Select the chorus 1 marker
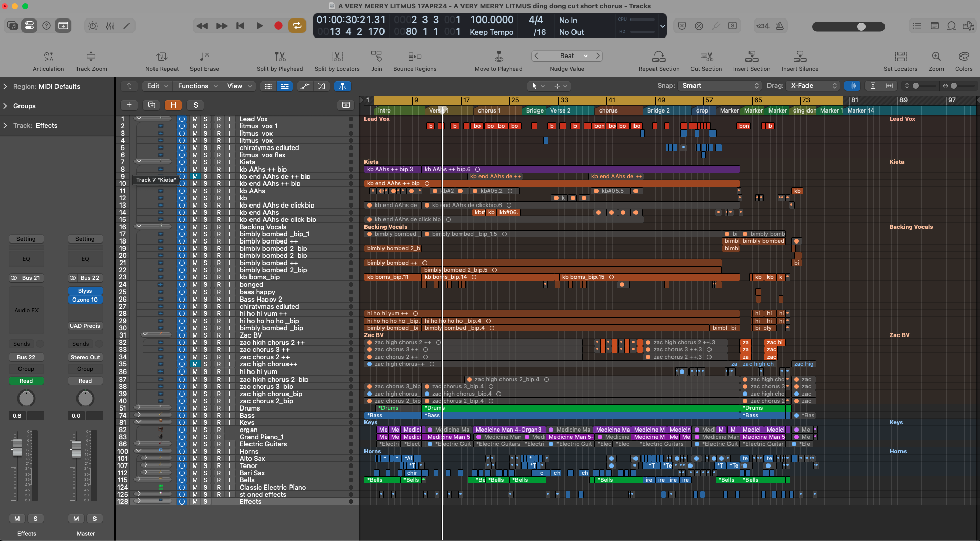 (489, 111)
